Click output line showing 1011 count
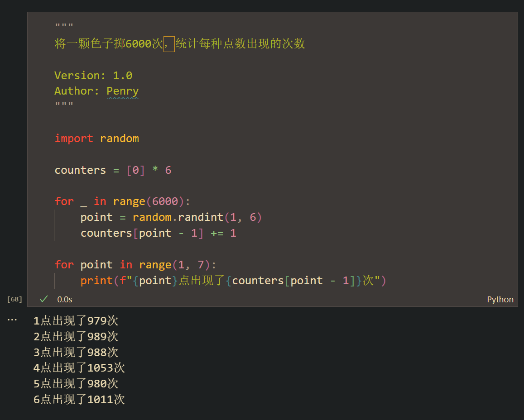Image resolution: width=524 pixels, height=420 pixels. pyautogui.click(x=79, y=400)
